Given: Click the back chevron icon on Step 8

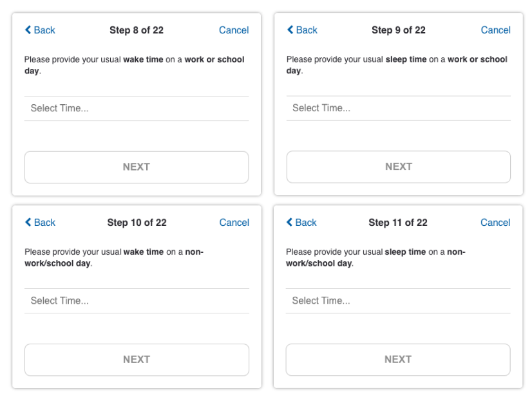Looking at the screenshot, I should click(x=28, y=30).
